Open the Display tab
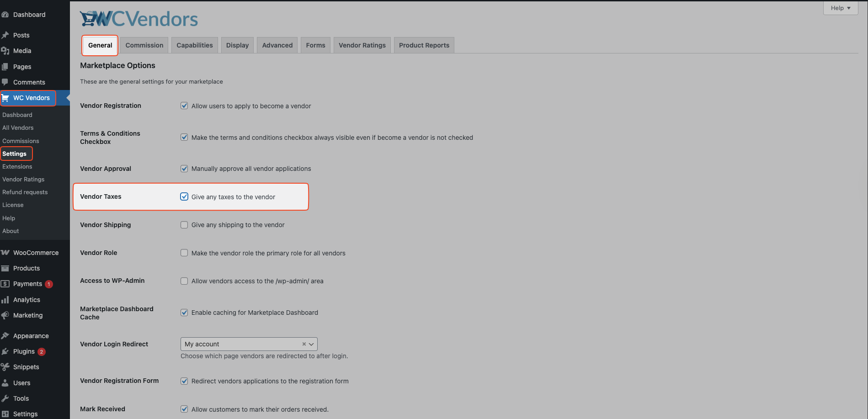The height and width of the screenshot is (419, 868). (x=237, y=45)
